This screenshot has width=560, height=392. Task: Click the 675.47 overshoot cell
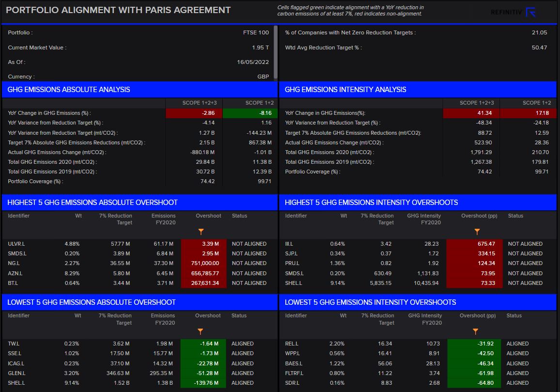[x=474, y=244]
